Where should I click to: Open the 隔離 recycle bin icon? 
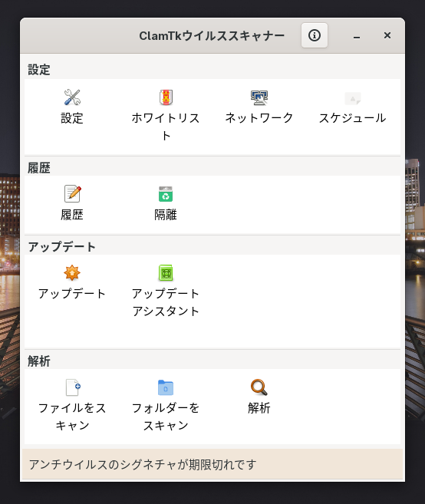(166, 194)
